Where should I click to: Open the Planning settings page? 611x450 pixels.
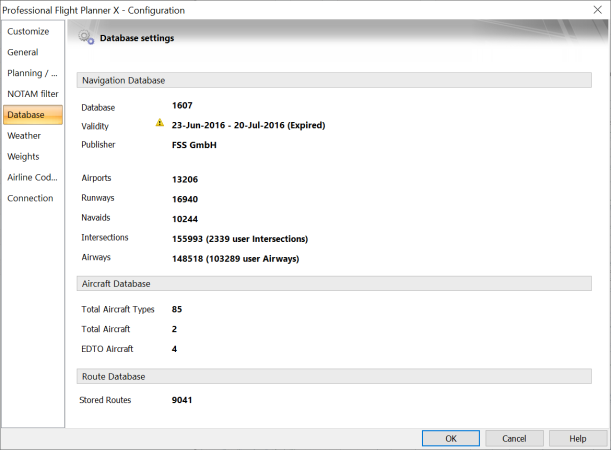(32, 73)
